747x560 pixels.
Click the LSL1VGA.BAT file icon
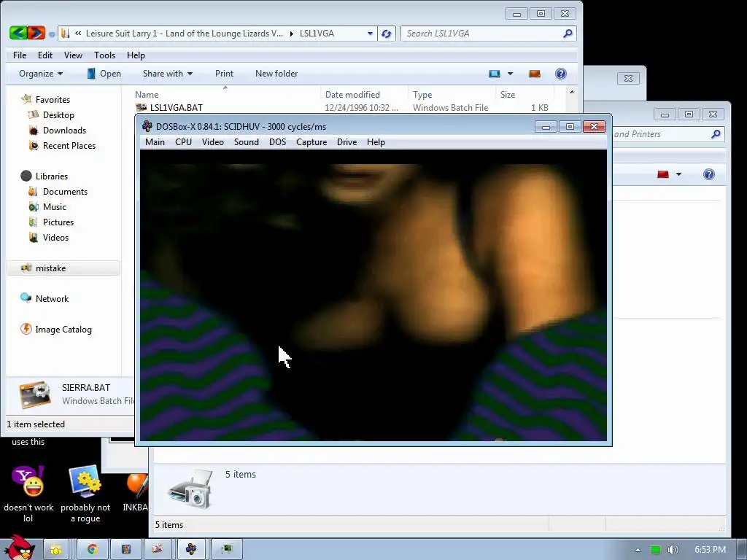coord(141,108)
